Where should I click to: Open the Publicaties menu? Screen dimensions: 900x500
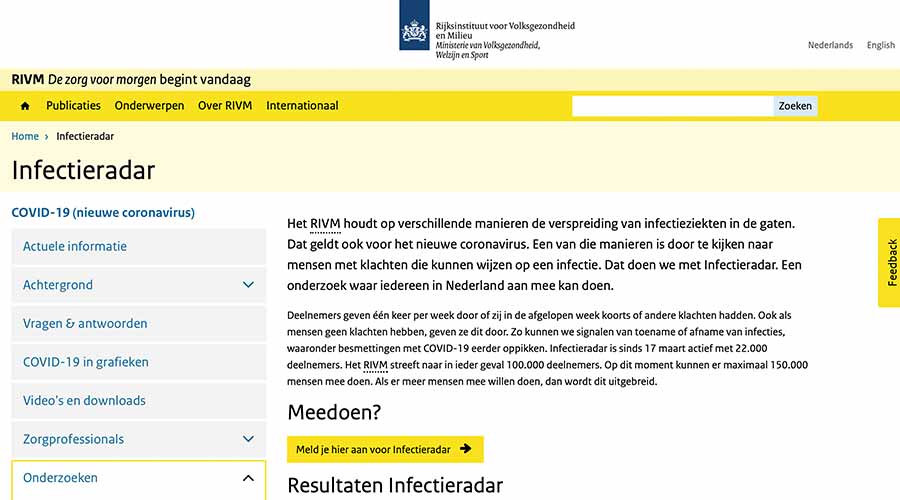[73, 106]
